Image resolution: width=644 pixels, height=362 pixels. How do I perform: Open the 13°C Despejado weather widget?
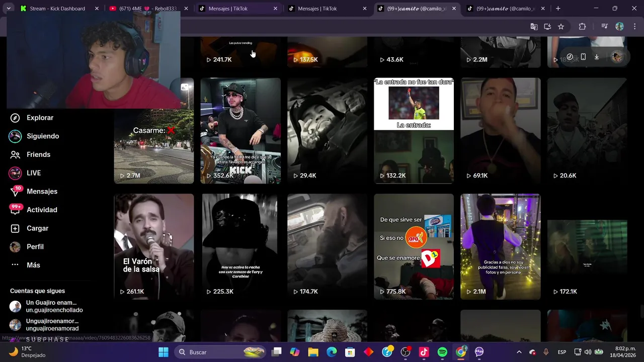pos(28,352)
